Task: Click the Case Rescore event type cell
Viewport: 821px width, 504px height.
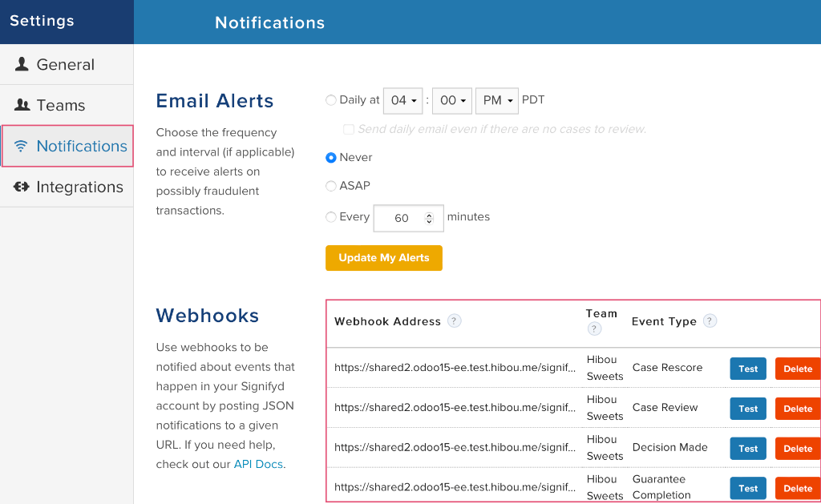Action: pos(668,368)
